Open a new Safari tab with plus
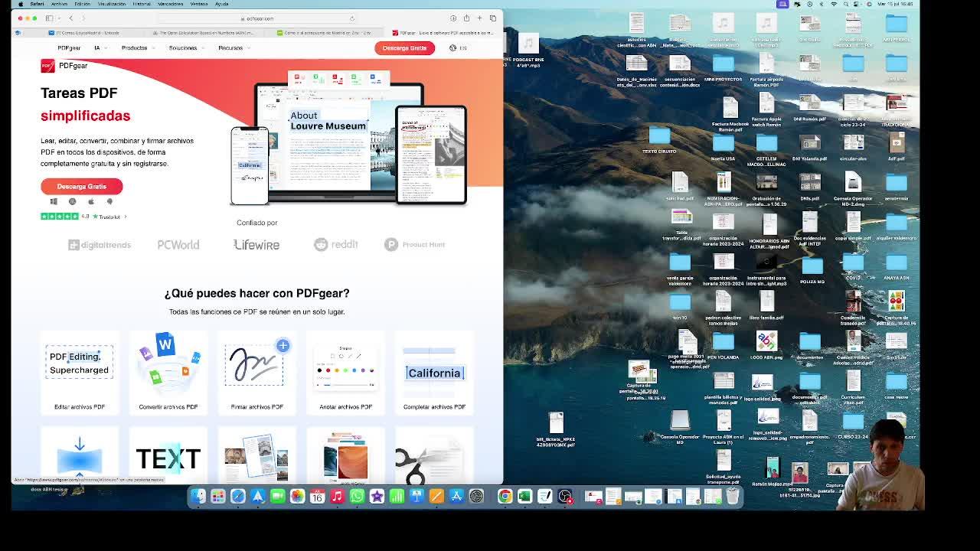The image size is (980, 551). (479, 18)
